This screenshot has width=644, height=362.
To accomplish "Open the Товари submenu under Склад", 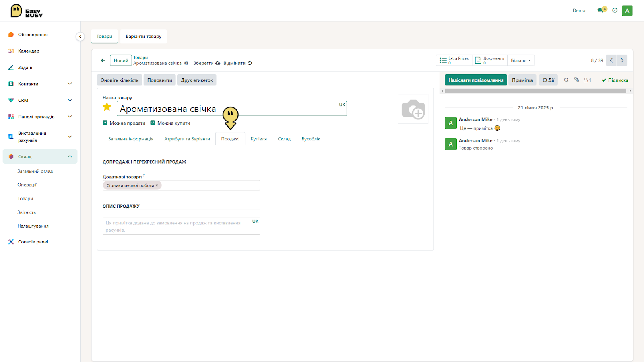I will point(25,198).
